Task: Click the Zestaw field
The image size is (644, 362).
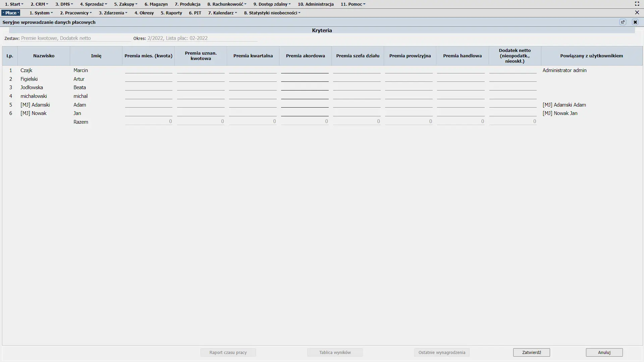Action: (x=75, y=38)
